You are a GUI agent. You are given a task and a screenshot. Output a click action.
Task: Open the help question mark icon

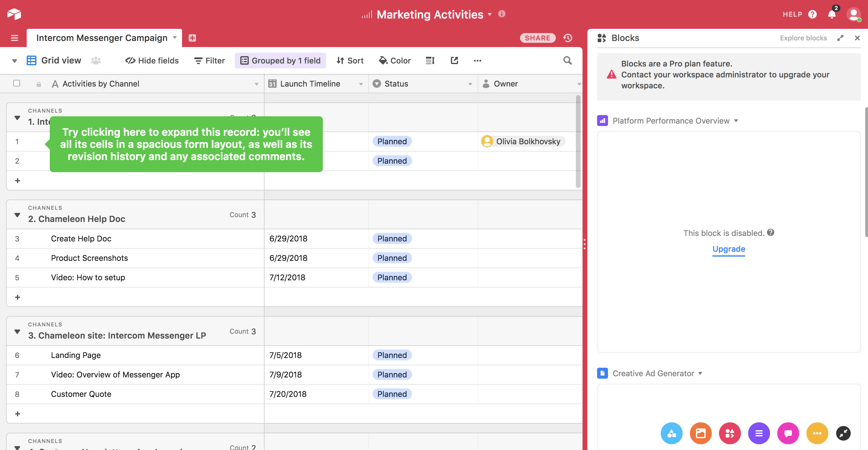click(812, 14)
